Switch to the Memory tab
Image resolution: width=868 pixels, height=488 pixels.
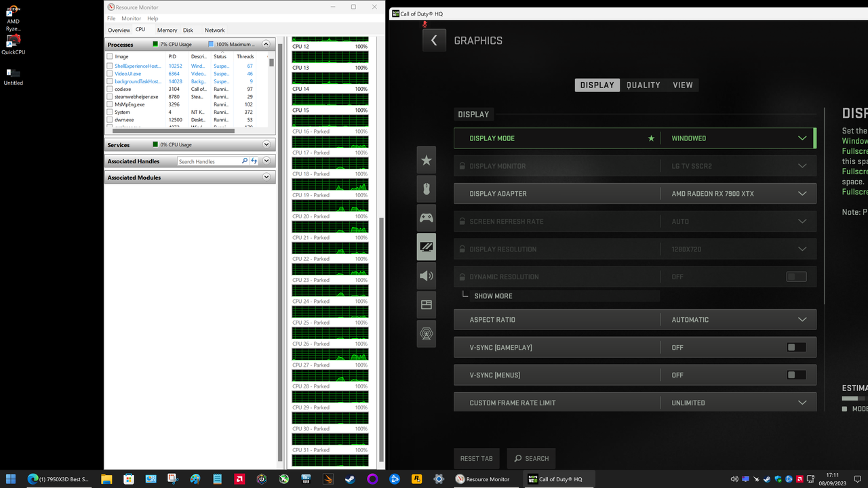(x=167, y=30)
